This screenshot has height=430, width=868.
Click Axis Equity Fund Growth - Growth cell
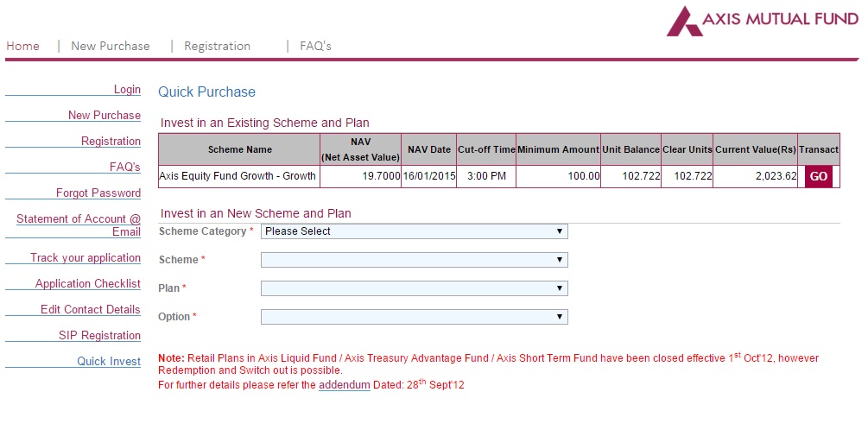pyautogui.click(x=239, y=176)
